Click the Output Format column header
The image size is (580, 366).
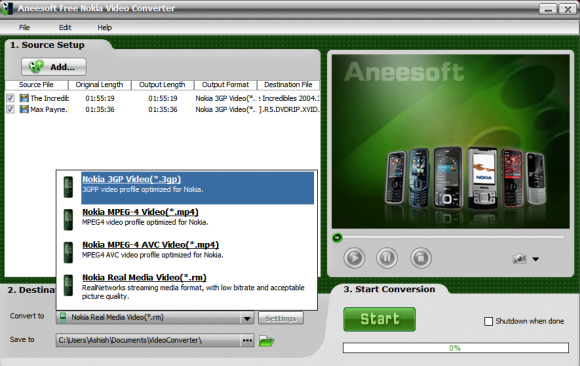pyautogui.click(x=225, y=85)
